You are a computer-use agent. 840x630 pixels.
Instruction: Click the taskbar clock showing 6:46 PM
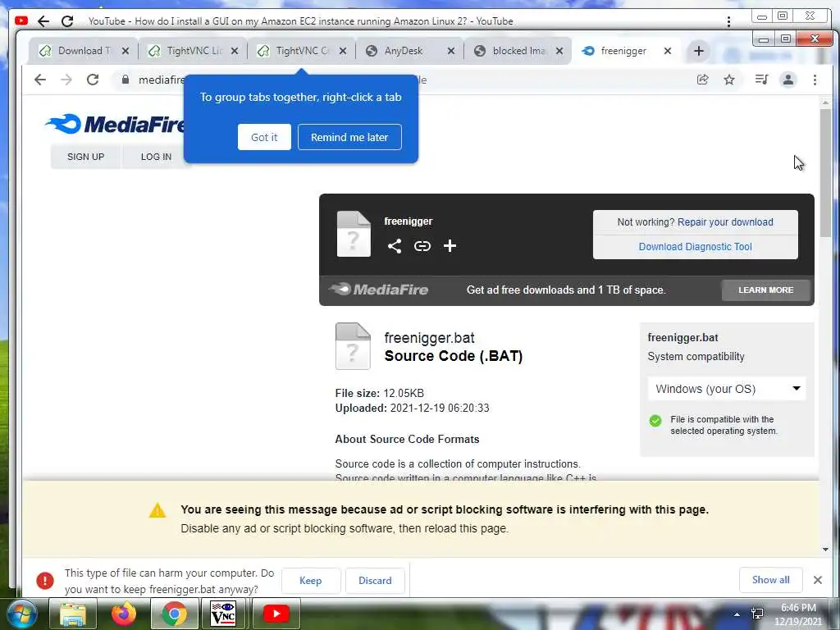coord(797,614)
